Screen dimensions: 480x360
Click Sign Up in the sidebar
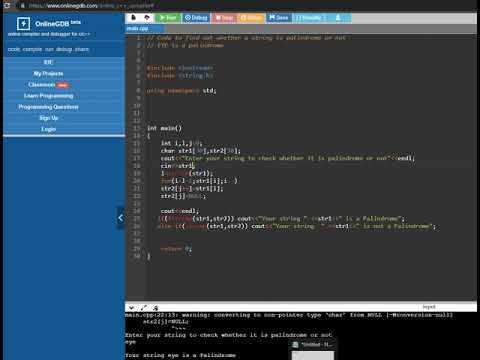[48, 118]
